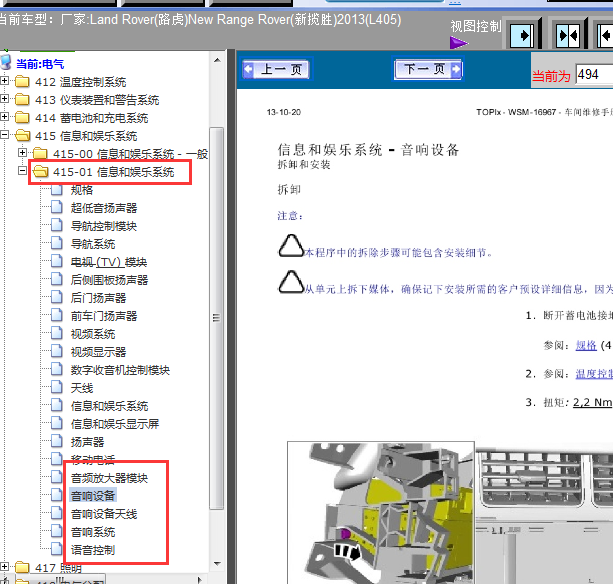Click document icon beside 扬声器

[57, 440]
